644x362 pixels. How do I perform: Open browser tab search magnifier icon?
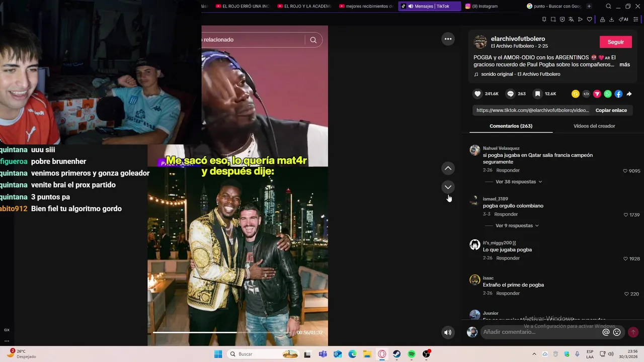tap(608, 6)
